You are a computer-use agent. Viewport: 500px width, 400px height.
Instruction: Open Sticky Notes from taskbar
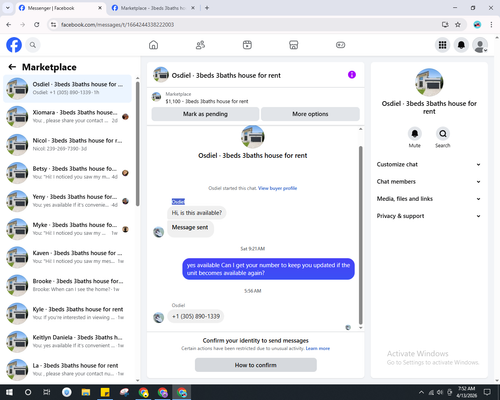105,392
